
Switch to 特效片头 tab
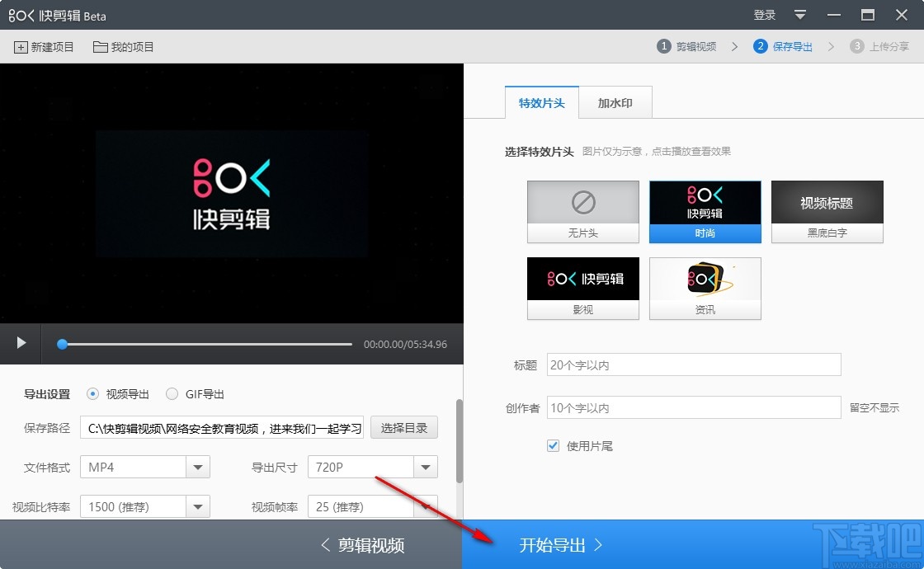[x=541, y=103]
